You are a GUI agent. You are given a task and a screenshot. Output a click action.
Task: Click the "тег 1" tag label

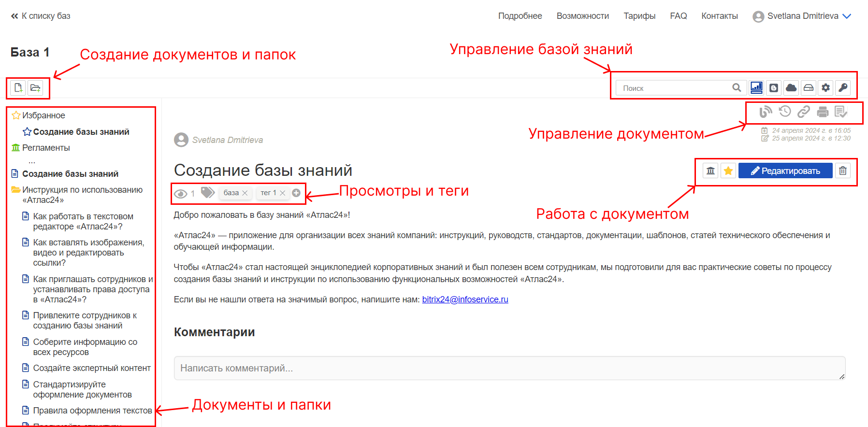(269, 193)
